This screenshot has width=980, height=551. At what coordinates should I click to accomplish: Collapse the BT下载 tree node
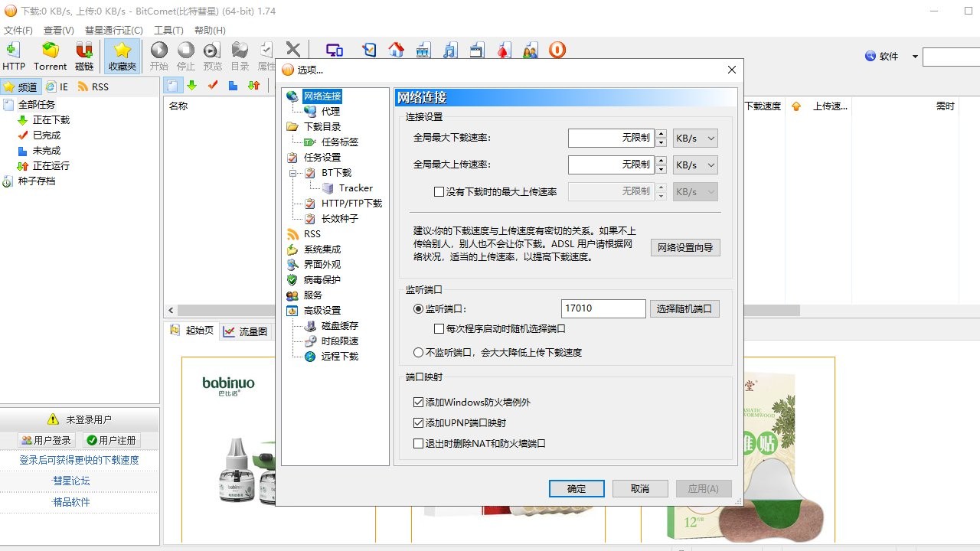coord(292,173)
